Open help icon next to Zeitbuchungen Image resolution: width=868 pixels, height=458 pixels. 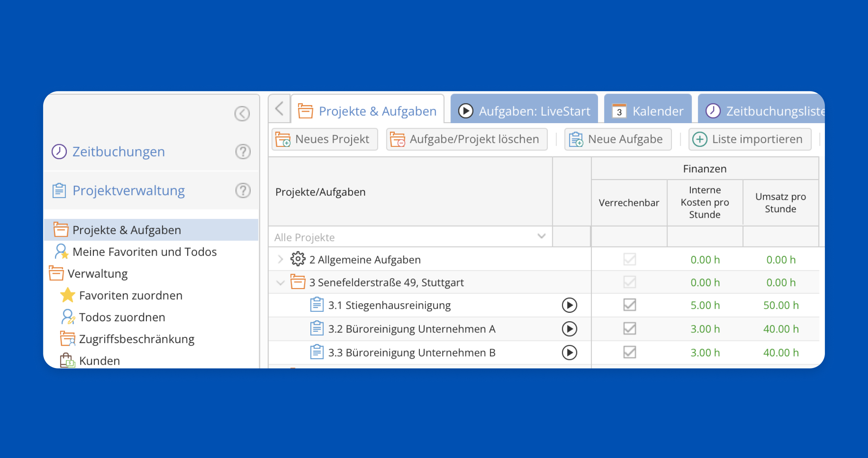coord(243,152)
